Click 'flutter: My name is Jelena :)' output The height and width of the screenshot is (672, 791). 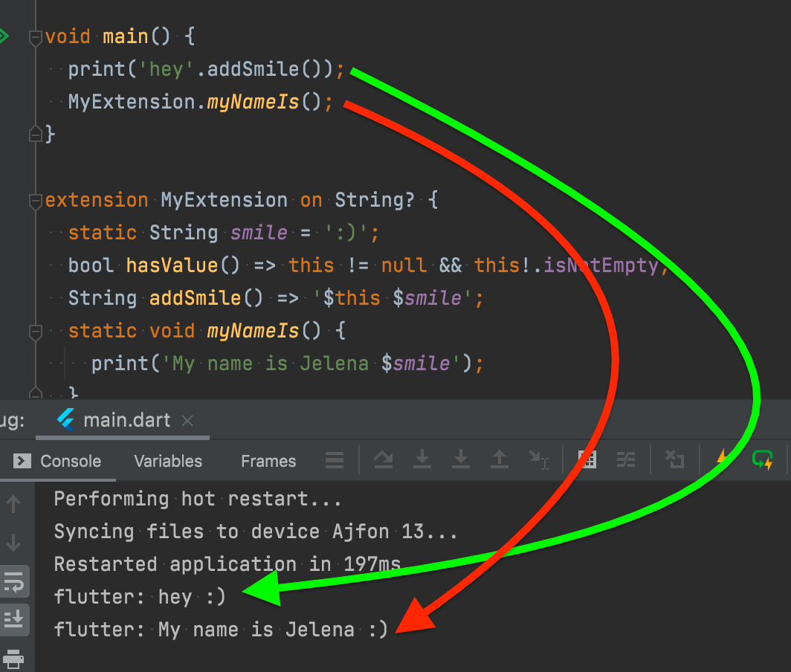coord(221,630)
